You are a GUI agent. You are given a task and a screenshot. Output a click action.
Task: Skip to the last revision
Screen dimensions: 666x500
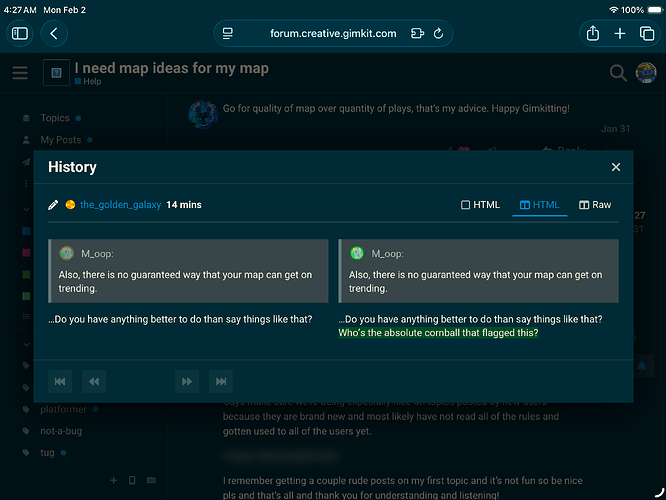pyautogui.click(x=220, y=381)
